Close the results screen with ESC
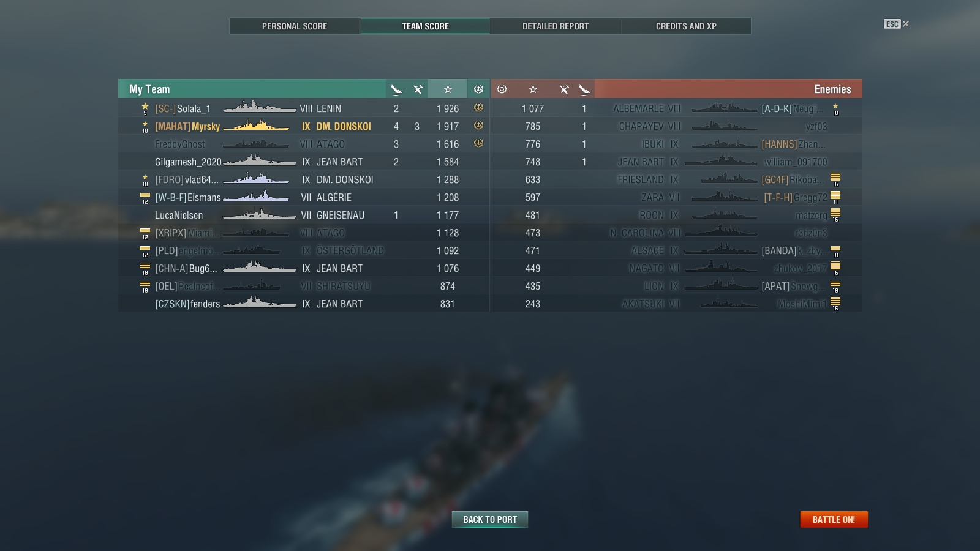This screenshot has width=980, height=551. 897,24
